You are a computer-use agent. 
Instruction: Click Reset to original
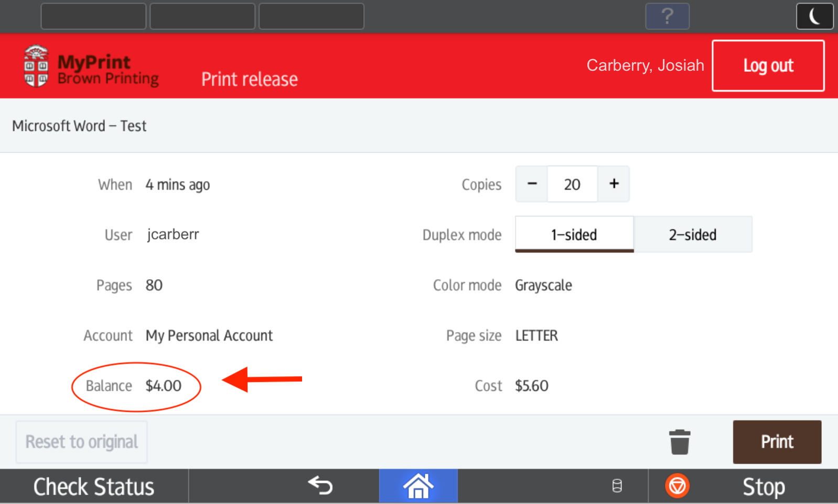82,442
